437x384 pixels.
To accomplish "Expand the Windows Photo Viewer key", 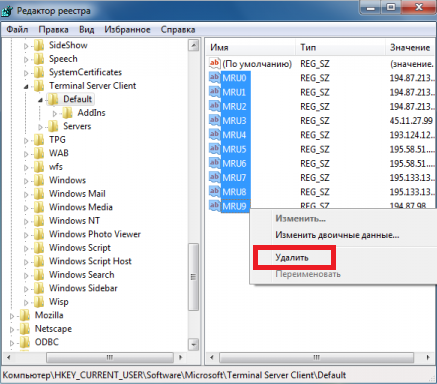I will 26,235.
